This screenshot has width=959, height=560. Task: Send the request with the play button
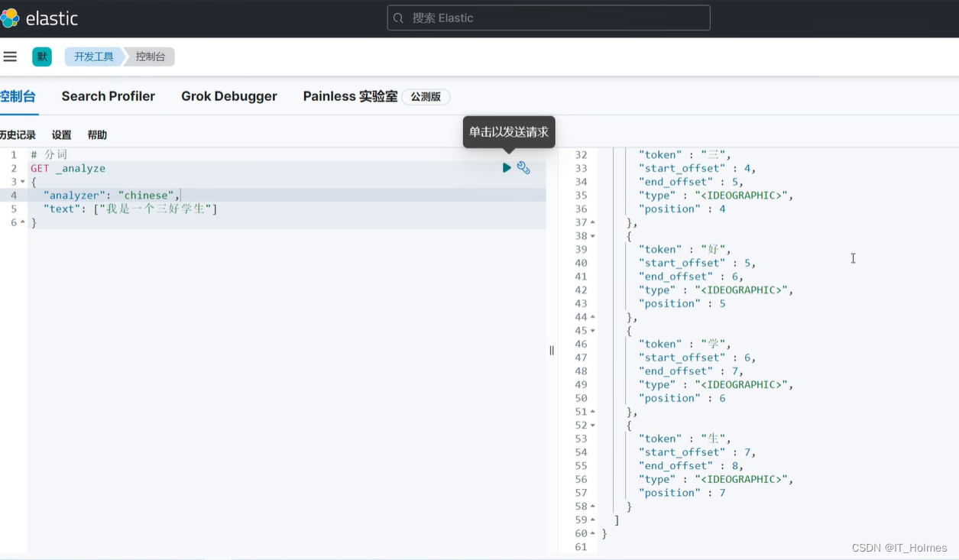point(507,167)
